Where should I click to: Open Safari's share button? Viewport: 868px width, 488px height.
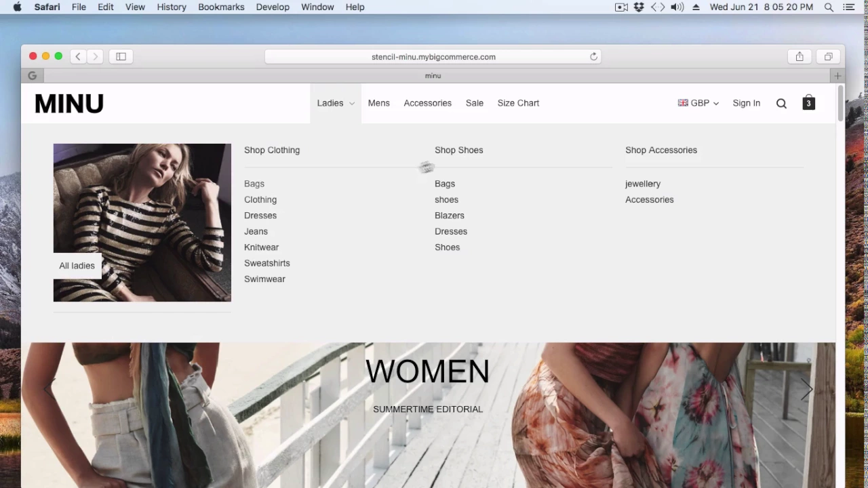coord(800,57)
